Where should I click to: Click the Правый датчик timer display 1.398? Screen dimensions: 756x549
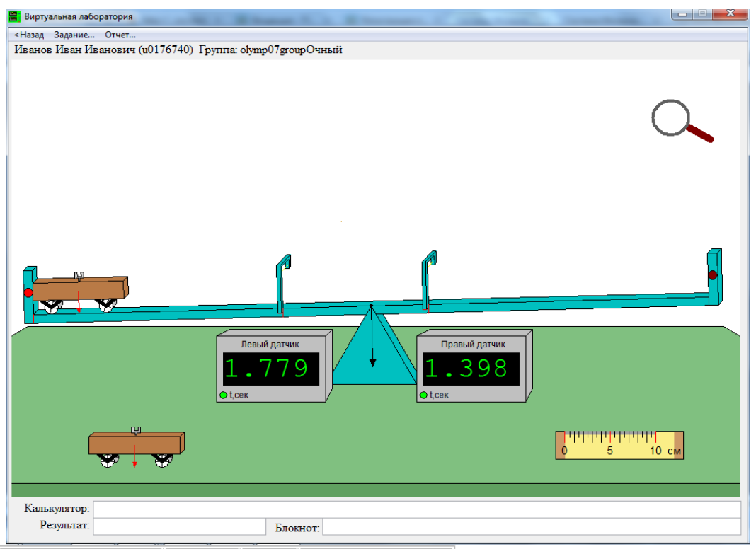tap(471, 369)
